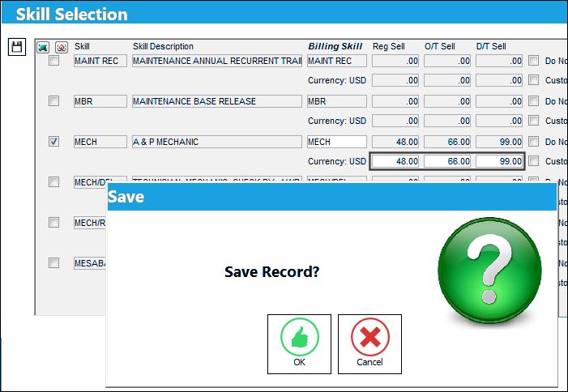
Task: Click MAINT REC row Reg Sell field
Action: (x=395, y=61)
